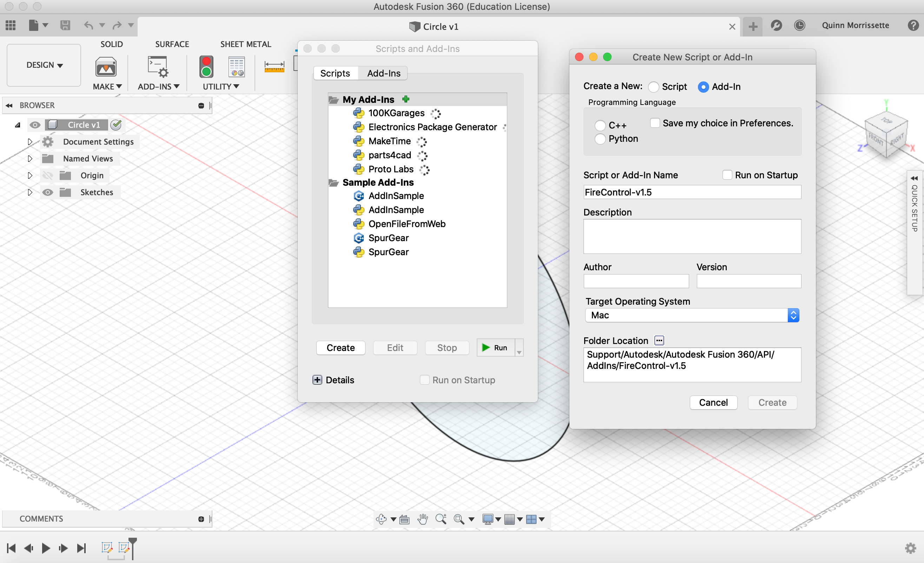Open the Extensions icon in top bar
Image resolution: width=924 pixels, height=563 pixels.
[x=776, y=26]
